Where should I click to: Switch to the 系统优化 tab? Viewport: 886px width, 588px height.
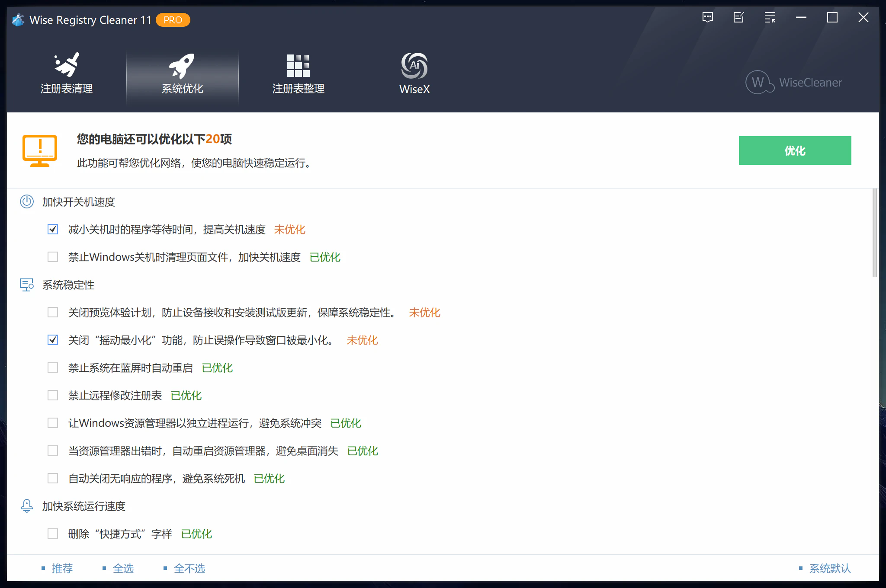pos(182,88)
